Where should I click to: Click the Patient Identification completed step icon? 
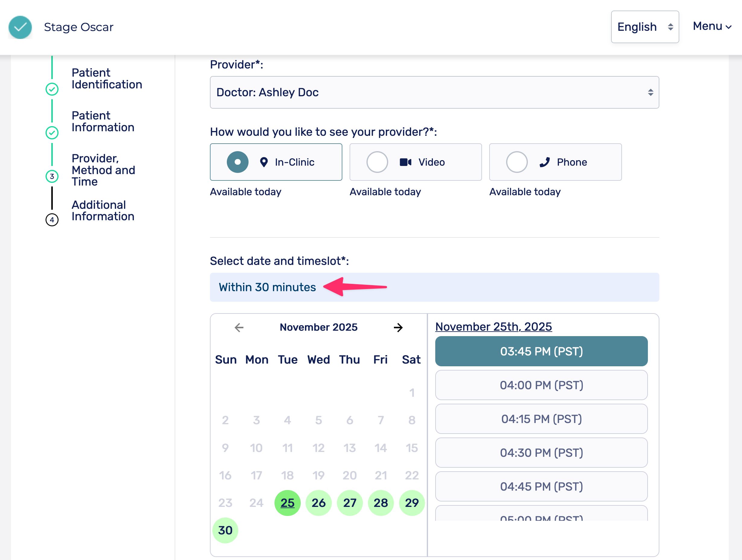(52, 89)
